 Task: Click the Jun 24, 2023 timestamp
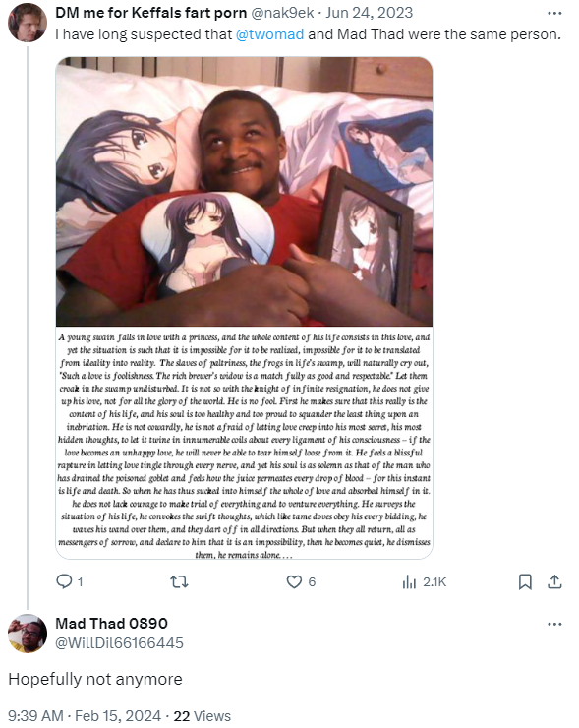(x=369, y=13)
